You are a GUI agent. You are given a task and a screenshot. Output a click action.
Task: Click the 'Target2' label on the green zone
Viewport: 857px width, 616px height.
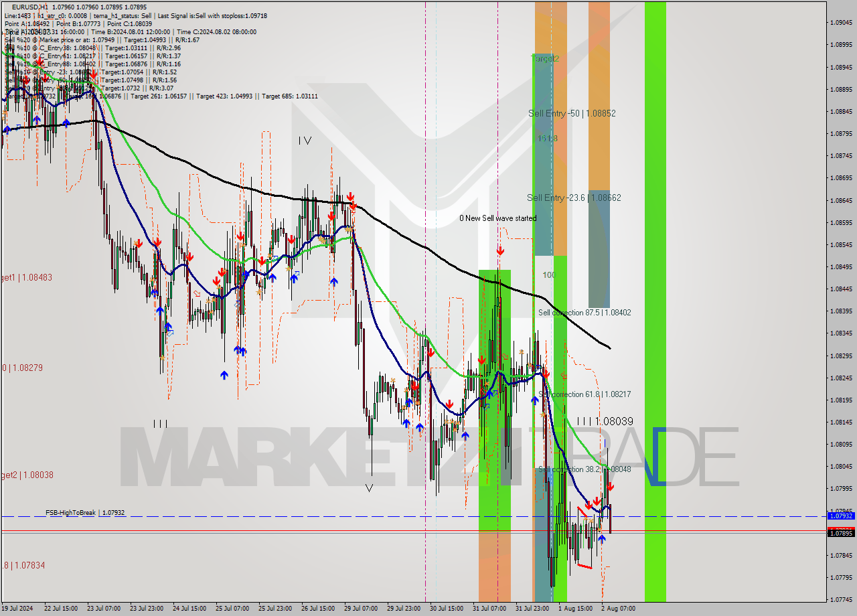(x=545, y=59)
